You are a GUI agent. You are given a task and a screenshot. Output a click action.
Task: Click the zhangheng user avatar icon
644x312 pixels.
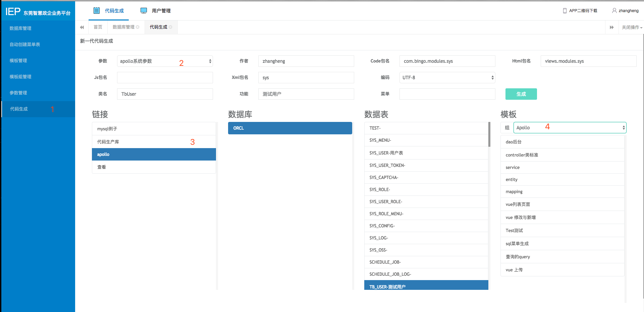(x=614, y=10)
